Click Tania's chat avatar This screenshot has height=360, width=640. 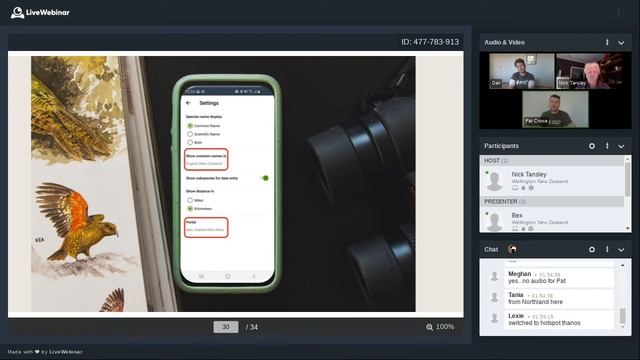click(494, 297)
